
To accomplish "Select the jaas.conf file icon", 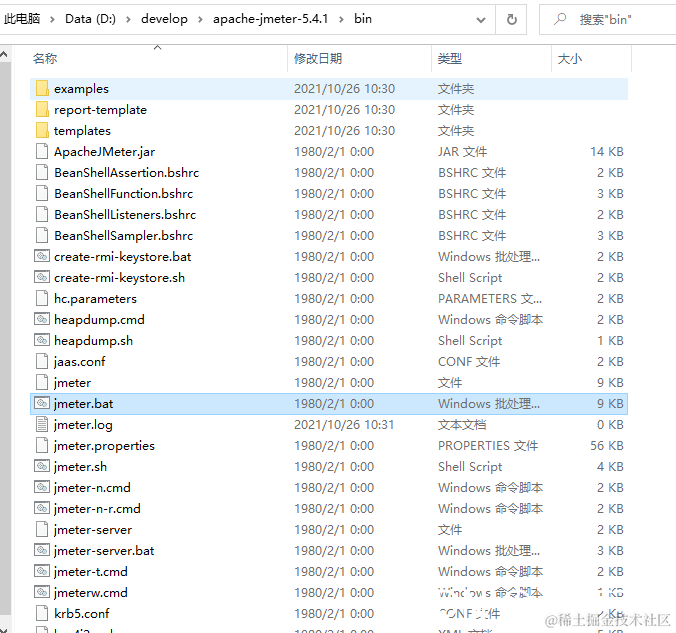I will click(42, 361).
